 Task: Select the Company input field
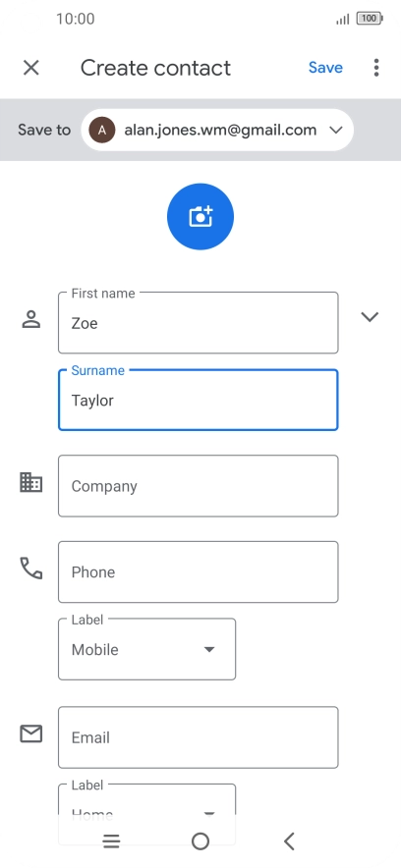click(199, 486)
